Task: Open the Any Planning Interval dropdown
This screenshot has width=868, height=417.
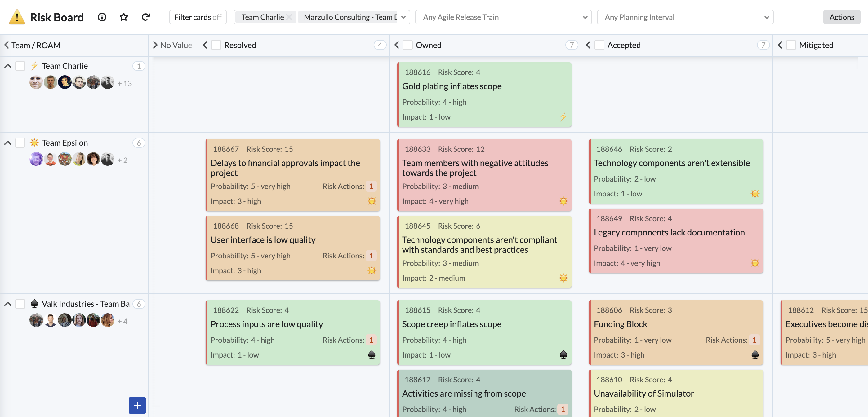Action: [685, 17]
